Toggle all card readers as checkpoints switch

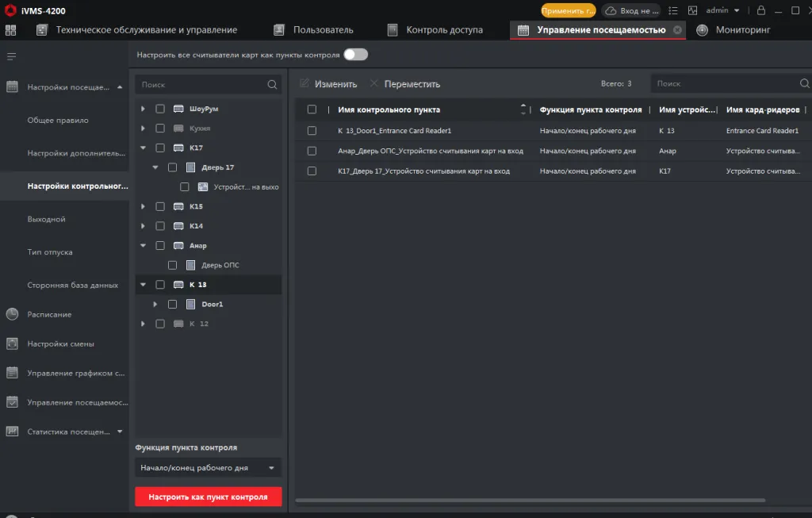click(355, 55)
